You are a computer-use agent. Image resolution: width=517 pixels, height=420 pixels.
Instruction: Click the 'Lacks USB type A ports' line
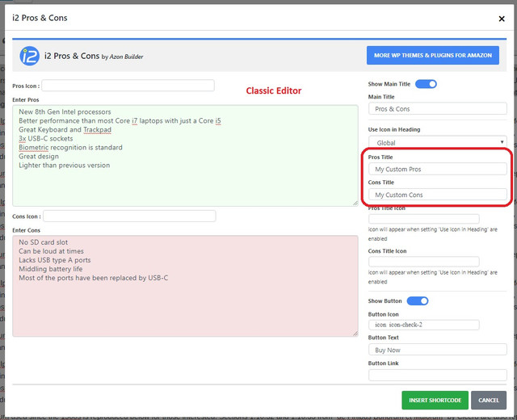[x=55, y=260]
